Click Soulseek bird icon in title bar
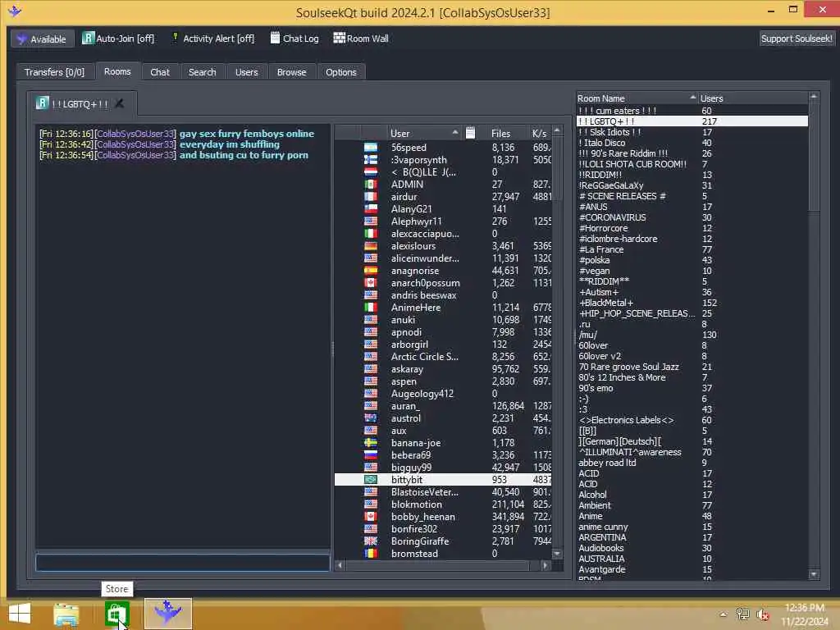Viewport: 840px width, 630px height. [15, 11]
